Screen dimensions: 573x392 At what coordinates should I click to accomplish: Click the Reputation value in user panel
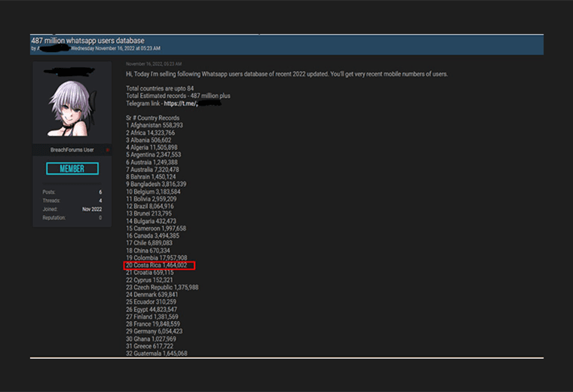point(100,218)
